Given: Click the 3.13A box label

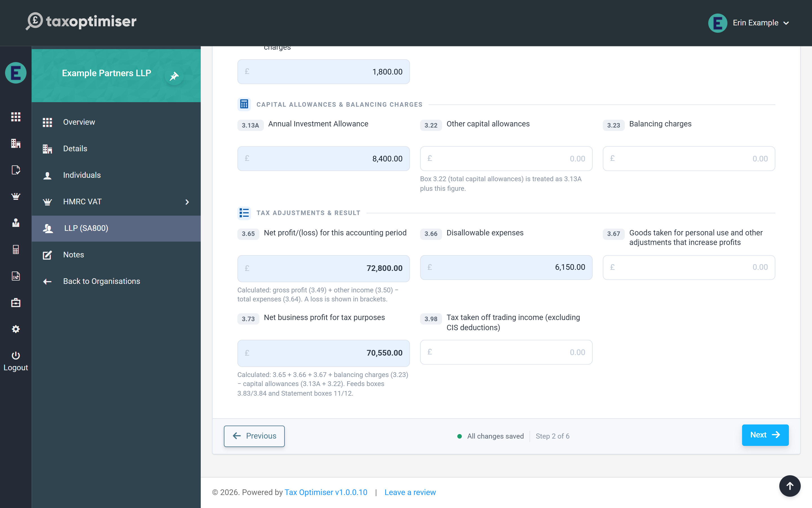Looking at the screenshot, I should [250, 125].
